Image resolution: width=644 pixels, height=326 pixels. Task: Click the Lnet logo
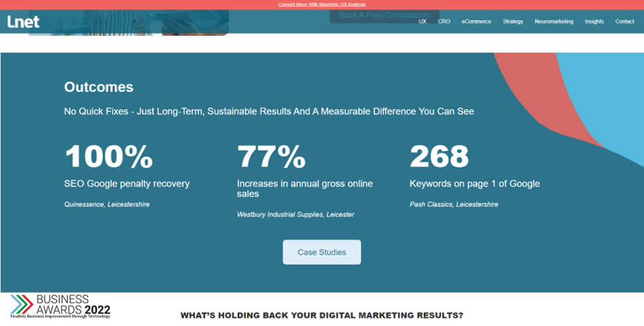click(x=24, y=21)
